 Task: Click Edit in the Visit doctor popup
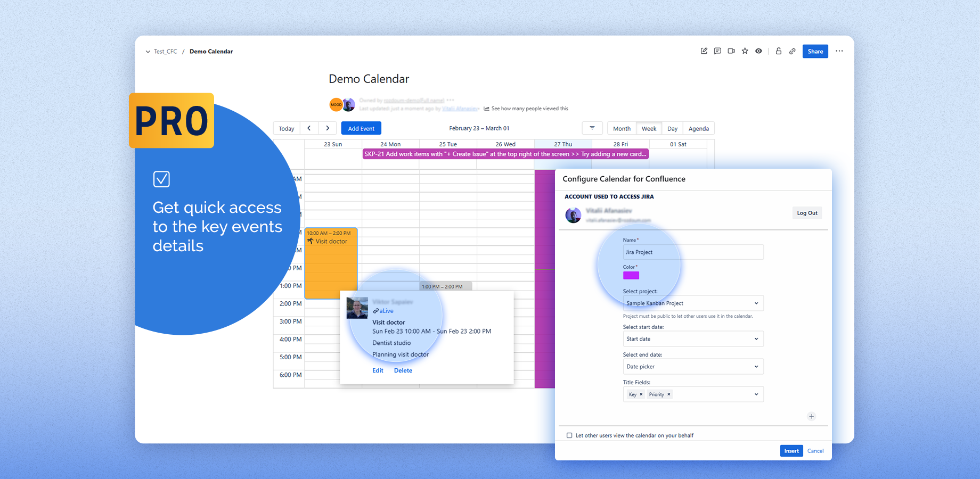(378, 370)
